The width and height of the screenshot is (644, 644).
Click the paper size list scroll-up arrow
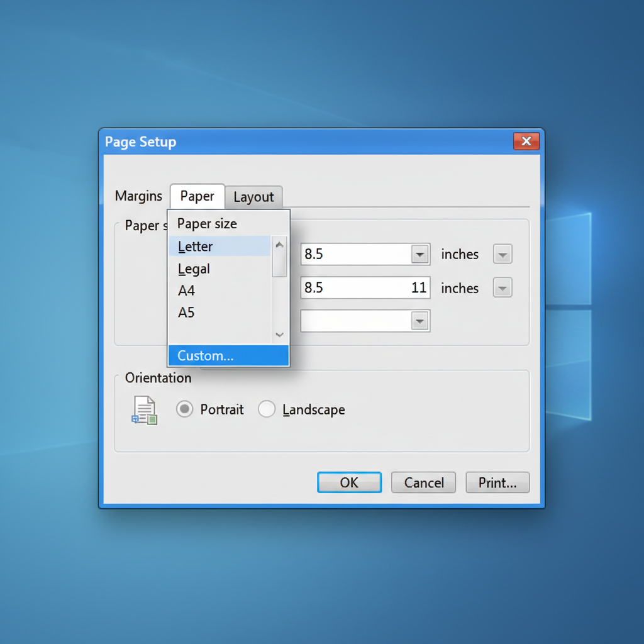pos(280,245)
